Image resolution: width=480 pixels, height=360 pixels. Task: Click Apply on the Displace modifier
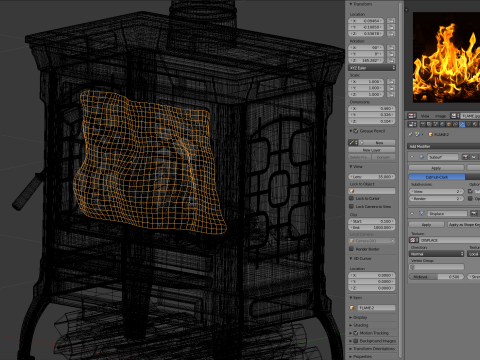[427, 225]
